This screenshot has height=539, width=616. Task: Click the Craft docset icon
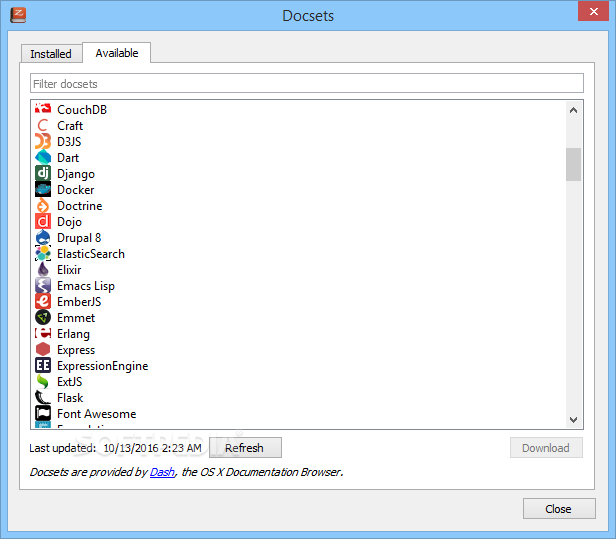click(x=43, y=126)
